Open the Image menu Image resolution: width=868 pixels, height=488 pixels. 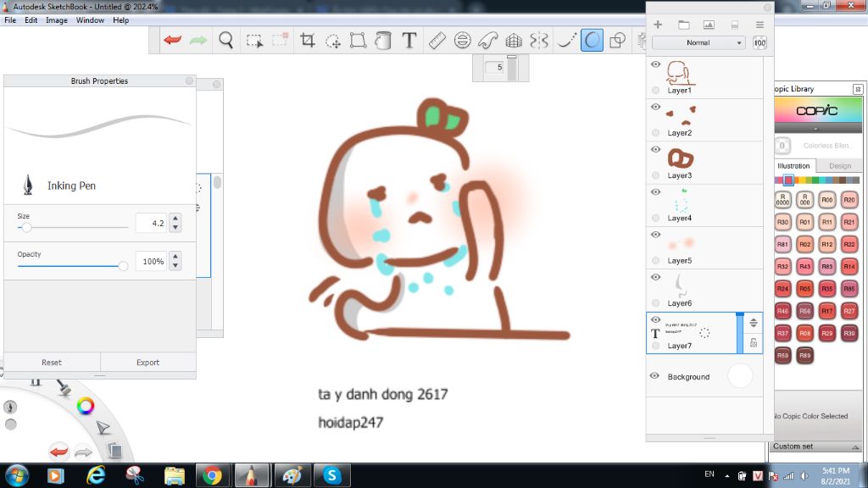[56, 19]
